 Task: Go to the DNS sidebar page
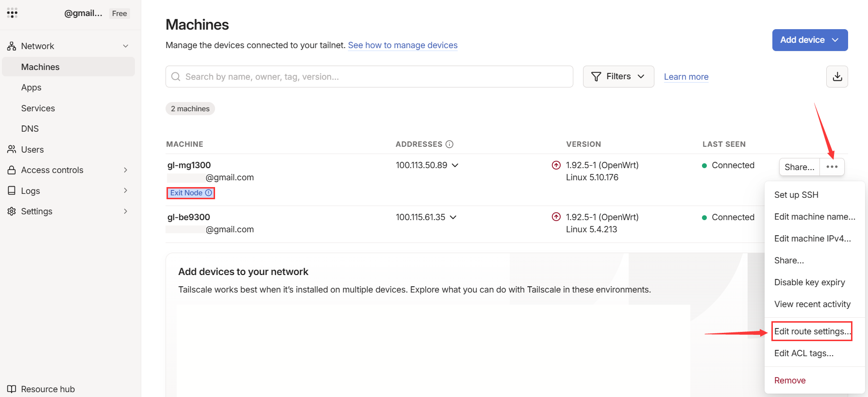[x=30, y=129]
